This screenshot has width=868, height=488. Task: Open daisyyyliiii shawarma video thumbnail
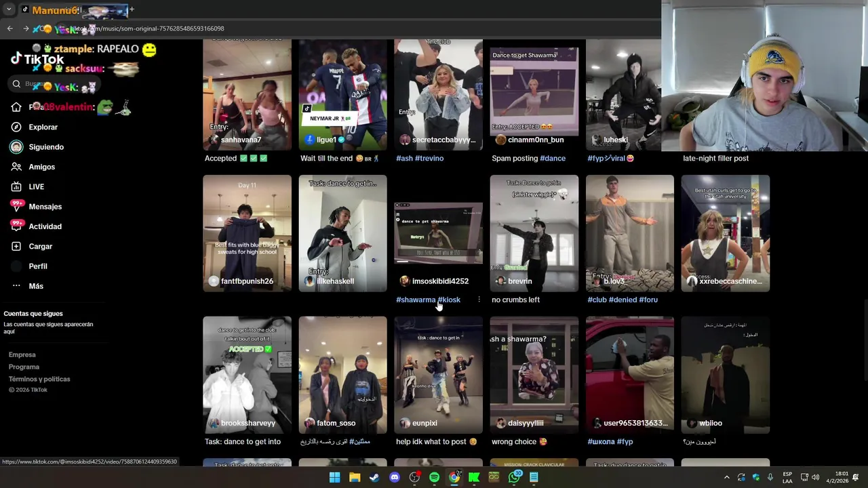[534, 375]
